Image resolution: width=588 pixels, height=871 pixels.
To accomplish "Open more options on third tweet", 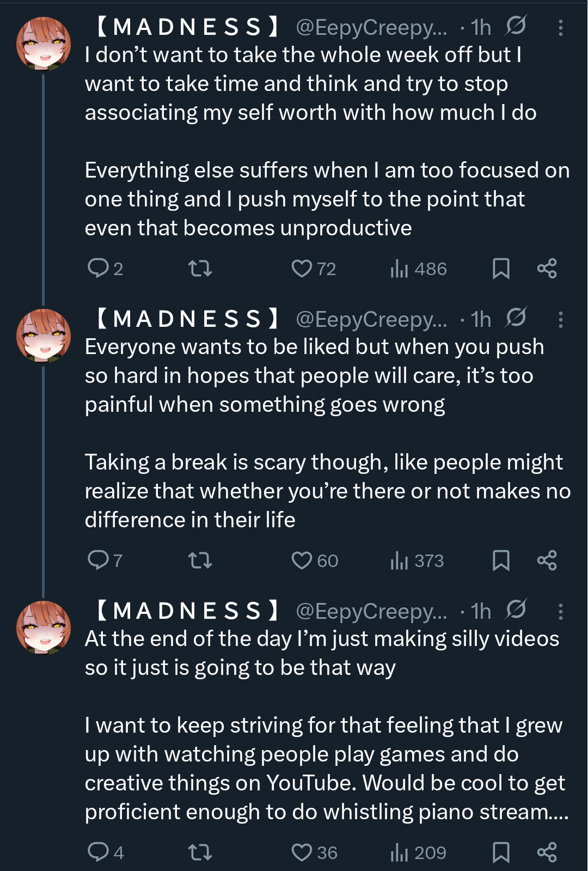I will 560,612.
